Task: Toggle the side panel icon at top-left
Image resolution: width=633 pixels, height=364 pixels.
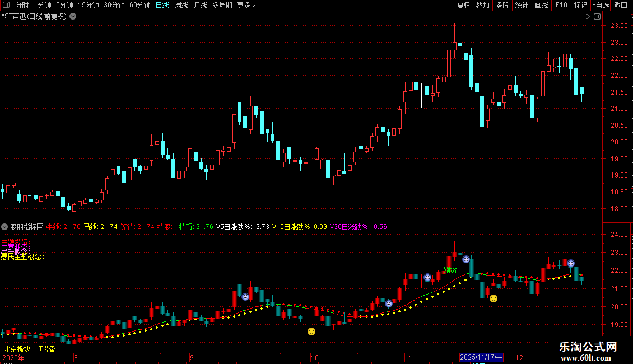Action: [x=6, y=5]
